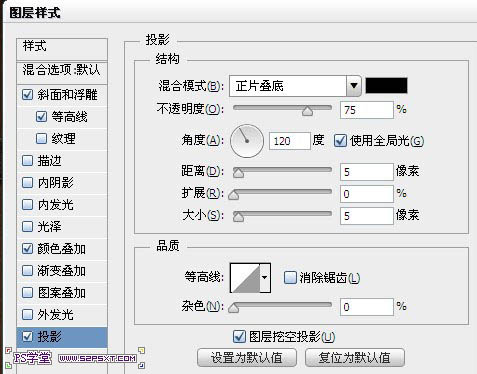Click the 不透明度 slider handle
Image resolution: width=477 pixels, height=374 pixels.
click(x=307, y=111)
